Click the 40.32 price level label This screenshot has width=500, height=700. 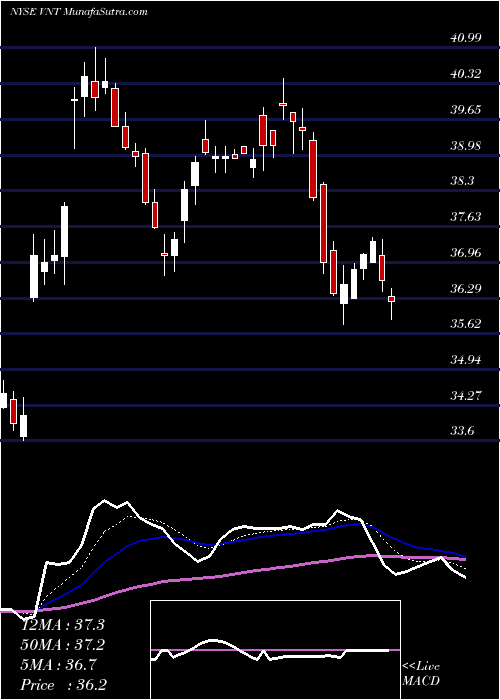coord(465,74)
